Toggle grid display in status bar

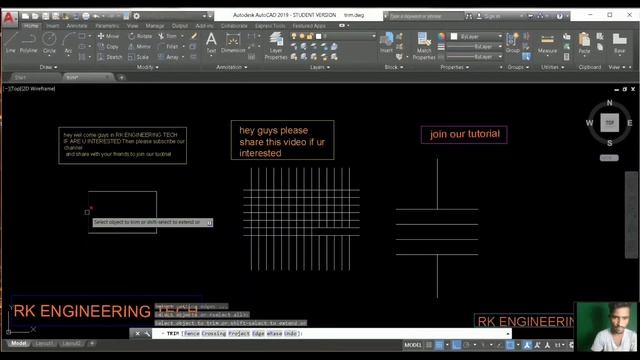429,345
